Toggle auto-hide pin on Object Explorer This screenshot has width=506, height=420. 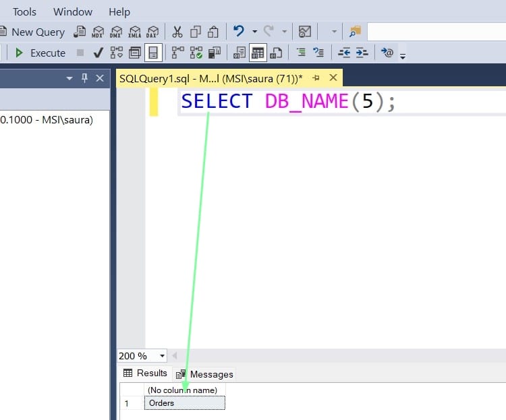pyautogui.click(x=84, y=78)
